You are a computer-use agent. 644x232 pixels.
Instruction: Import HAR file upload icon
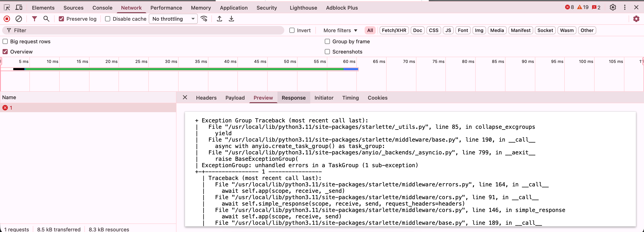pyautogui.click(x=219, y=19)
